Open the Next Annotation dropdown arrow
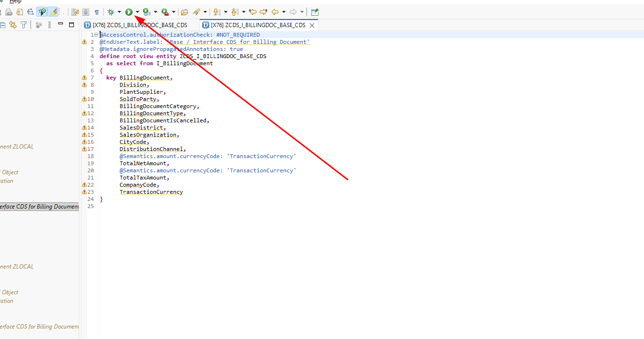Screen dimensions: 644x339 (225, 12)
